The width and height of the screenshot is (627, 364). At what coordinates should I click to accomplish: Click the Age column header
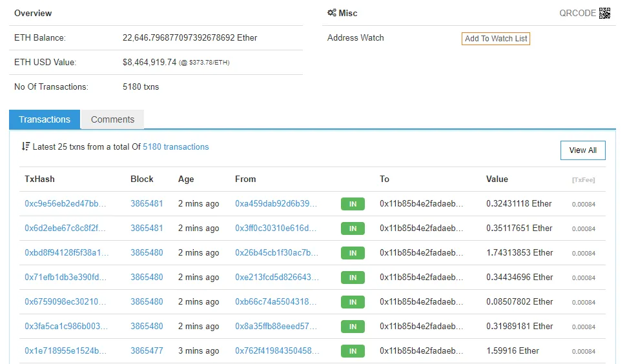pyautogui.click(x=186, y=179)
